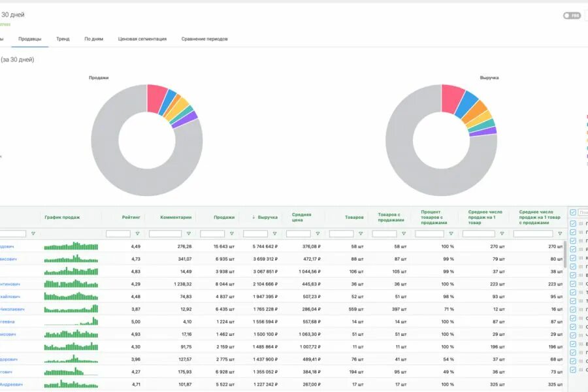Click the descending sort arrow beside Выручка
588x392 pixels.
[x=253, y=217]
